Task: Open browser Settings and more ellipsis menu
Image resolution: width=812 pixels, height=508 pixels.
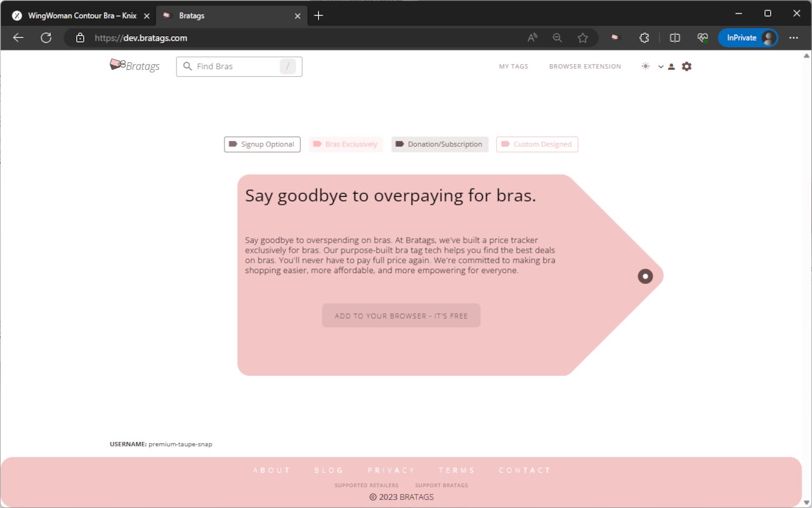Action: tap(794, 38)
